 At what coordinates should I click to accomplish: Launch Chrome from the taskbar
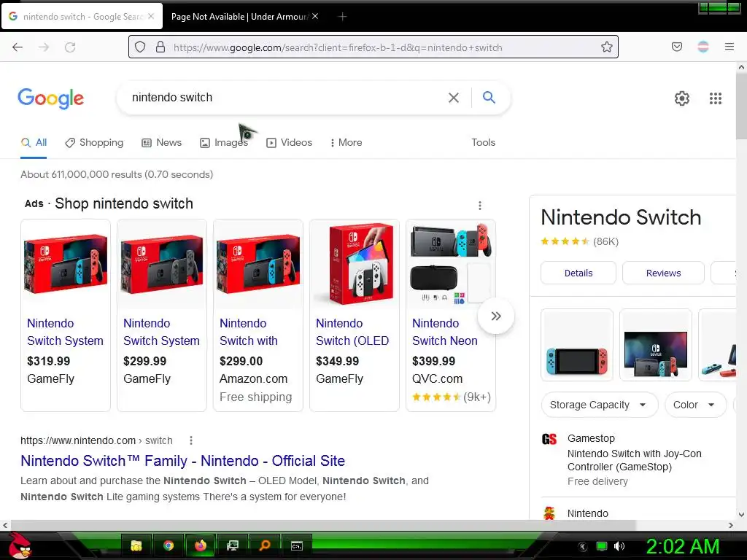pyautogui.click(x=169, y=545)
